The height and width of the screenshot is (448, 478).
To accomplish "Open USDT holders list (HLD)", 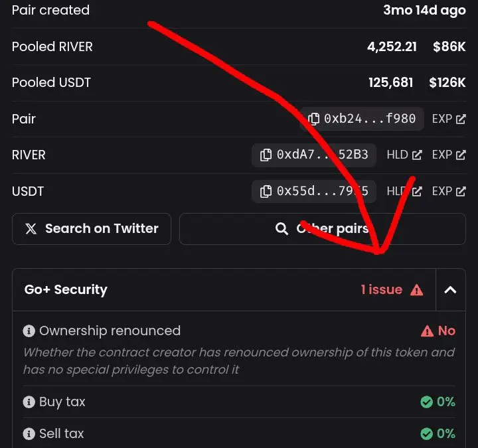I will click(x=404, y=191).
